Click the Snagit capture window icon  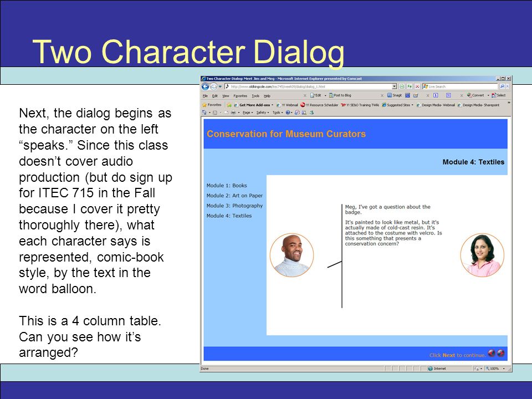(x=407, y=95)
